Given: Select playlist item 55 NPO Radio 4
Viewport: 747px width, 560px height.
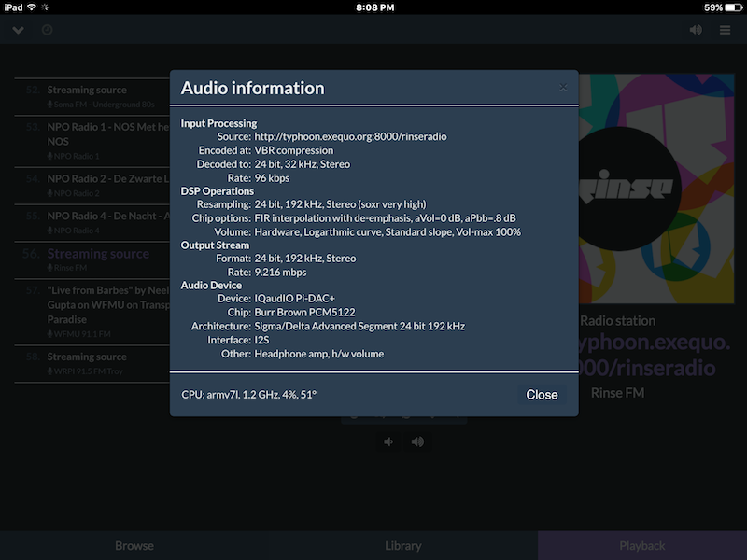Looking at the screenshot, I should pyautogui.click(x=92, y=223).
